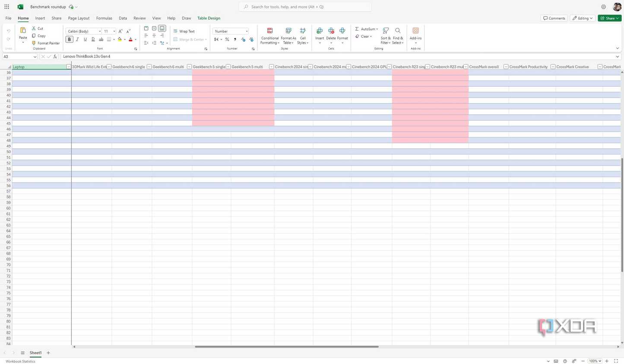Image resolution: width=624 pixels, height=364 pixels.
Task: Expand the formula bar
Action: pos(618,56)
